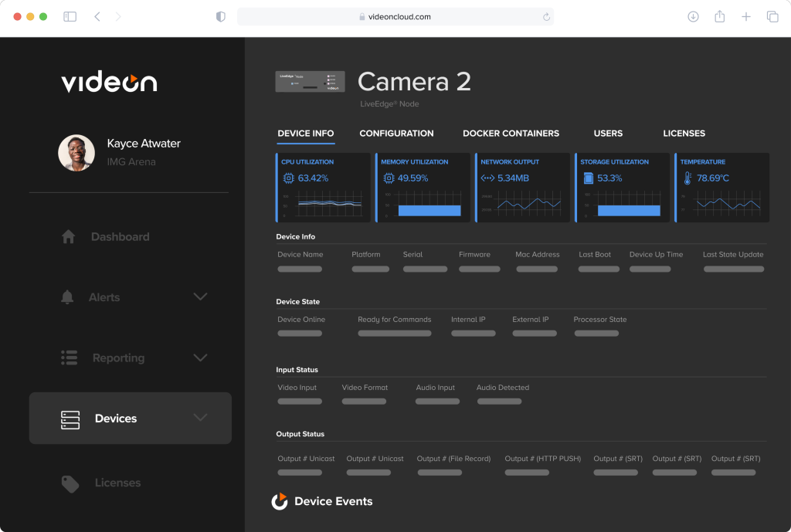Viewport: 791px width, 532px height.
Task: Open the CPU Utilization card
Action: [x=324, y=188]
